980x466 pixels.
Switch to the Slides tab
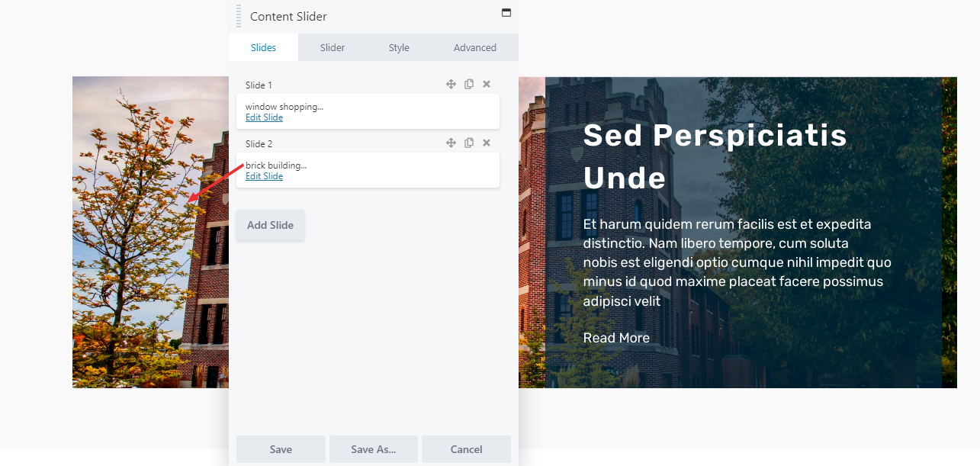point(263,47)
